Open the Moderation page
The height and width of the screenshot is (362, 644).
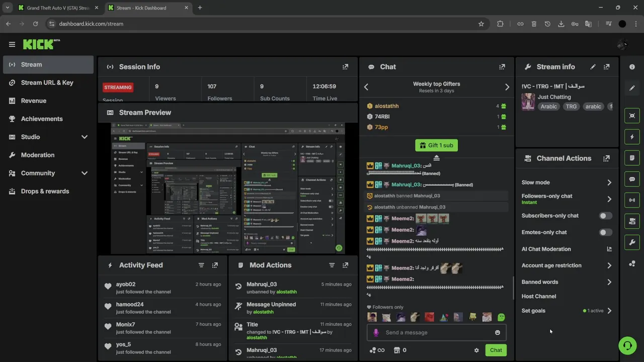coord(48,155)
